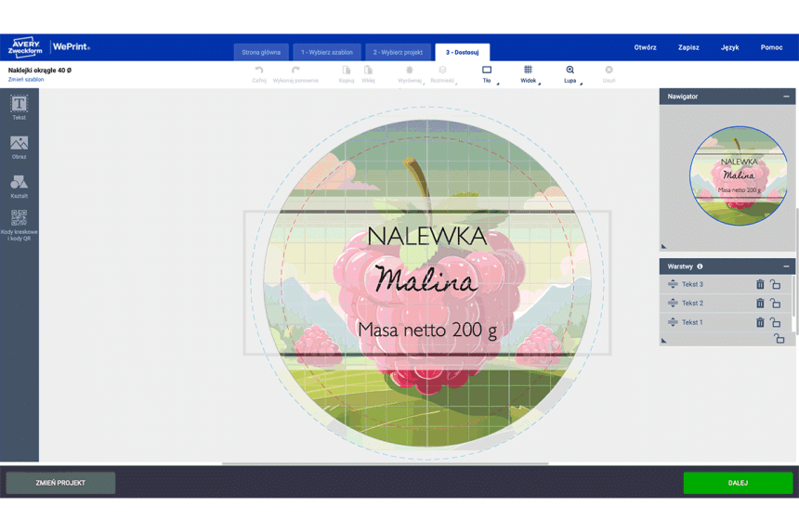Select the Tekst 3 layer row

point(726,284)
